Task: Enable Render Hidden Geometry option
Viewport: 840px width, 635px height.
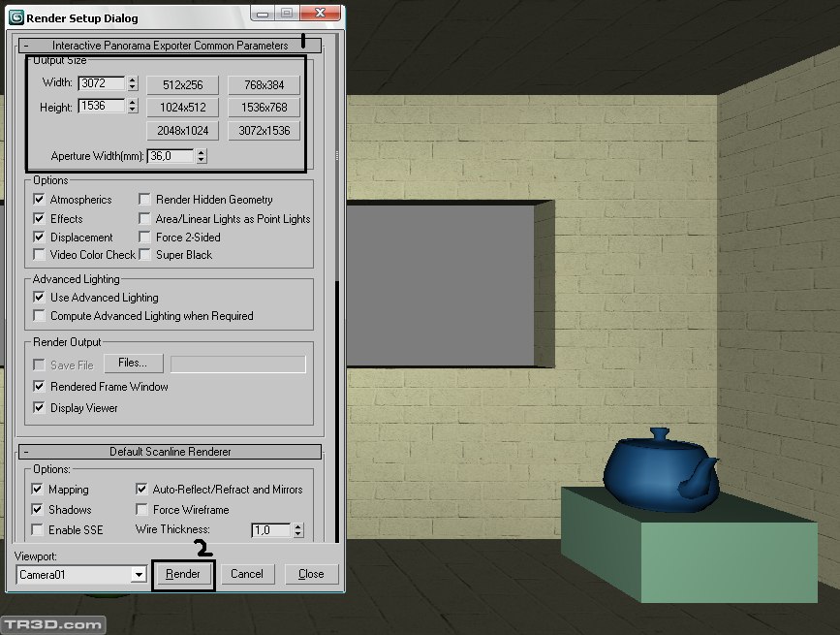Action: pyautogui.click(x=145, y=200)
